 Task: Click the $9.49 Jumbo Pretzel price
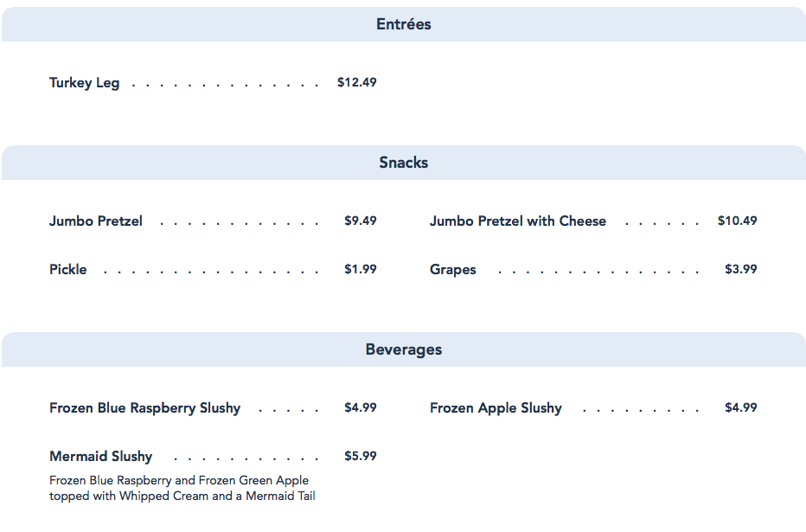[x=361, y=221]
